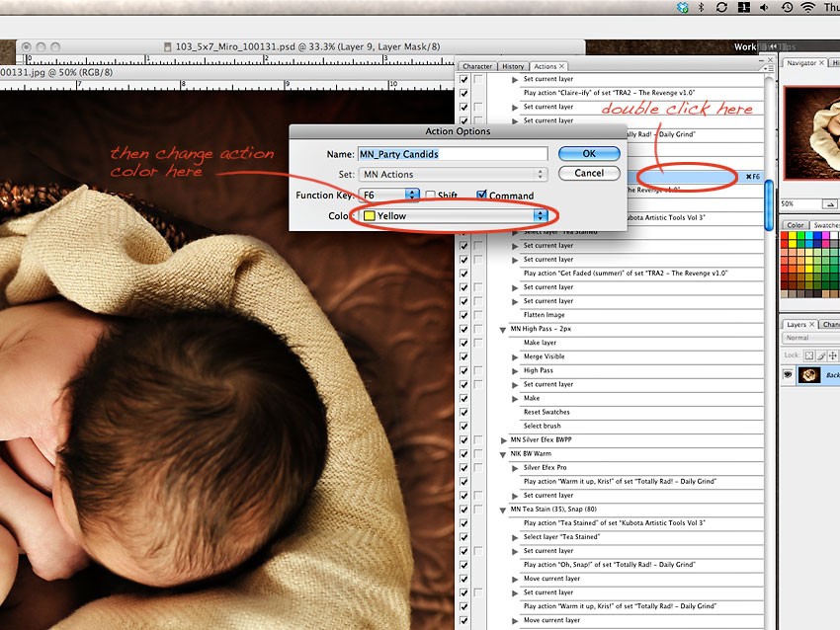The height and width of the screenshot is (630, 840).
Task: Click the Name field containing MN_Party Candids
Action: (x=453, y=154)
